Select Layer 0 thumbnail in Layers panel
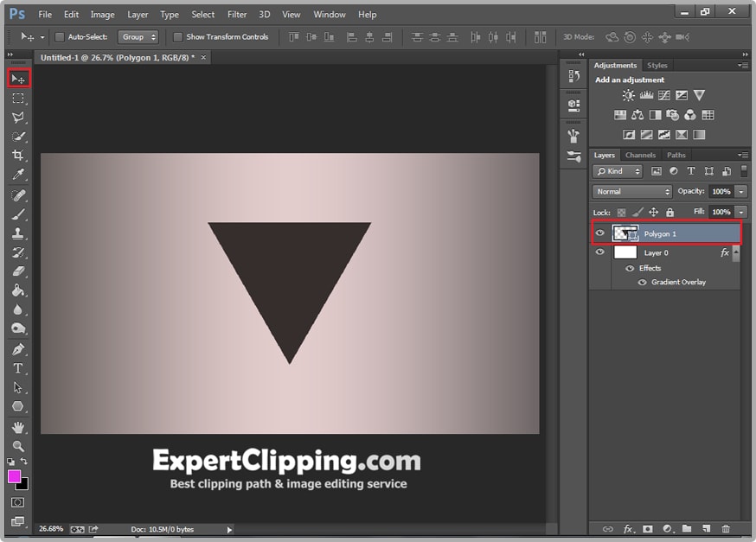Image resolution: width=756 pixels, height=542 pixels. click(625, 252)
